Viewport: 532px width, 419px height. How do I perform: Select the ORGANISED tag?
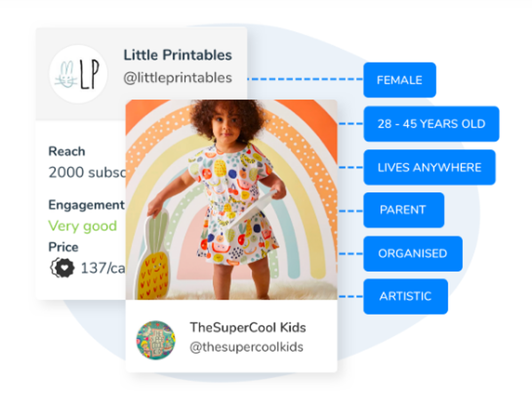click(413, 253)
